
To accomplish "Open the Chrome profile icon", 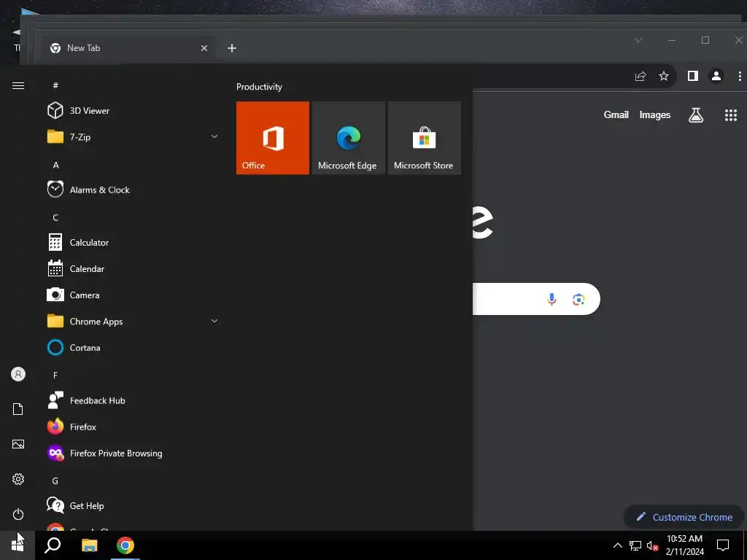I will (x=716, y=76).
